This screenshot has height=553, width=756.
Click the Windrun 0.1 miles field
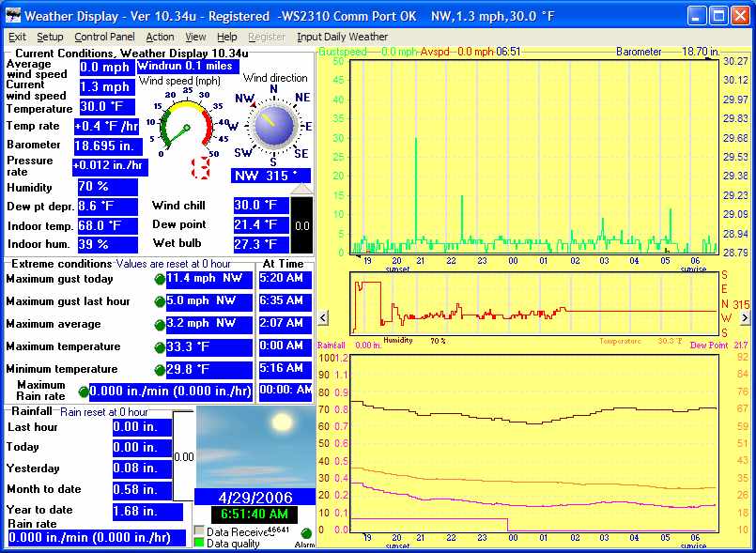[188, 67]
